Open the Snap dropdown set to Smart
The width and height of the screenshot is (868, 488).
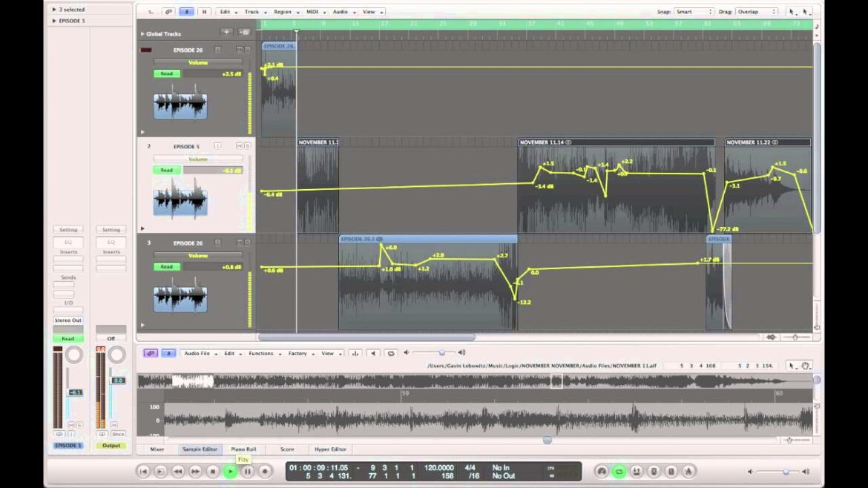tap(694, 12)
